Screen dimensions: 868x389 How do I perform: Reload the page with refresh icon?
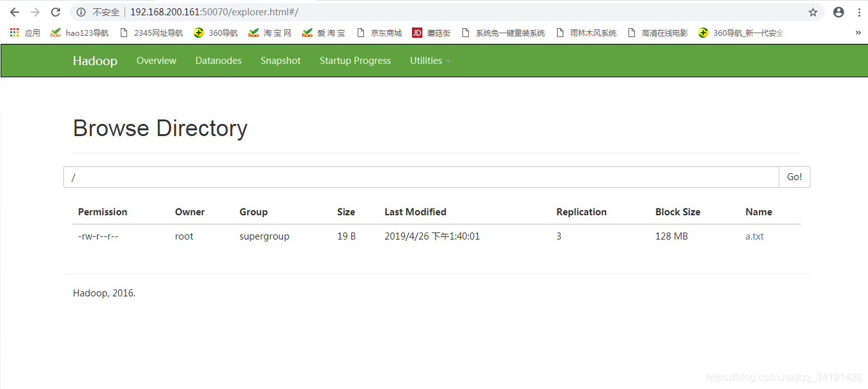point(56,12)
